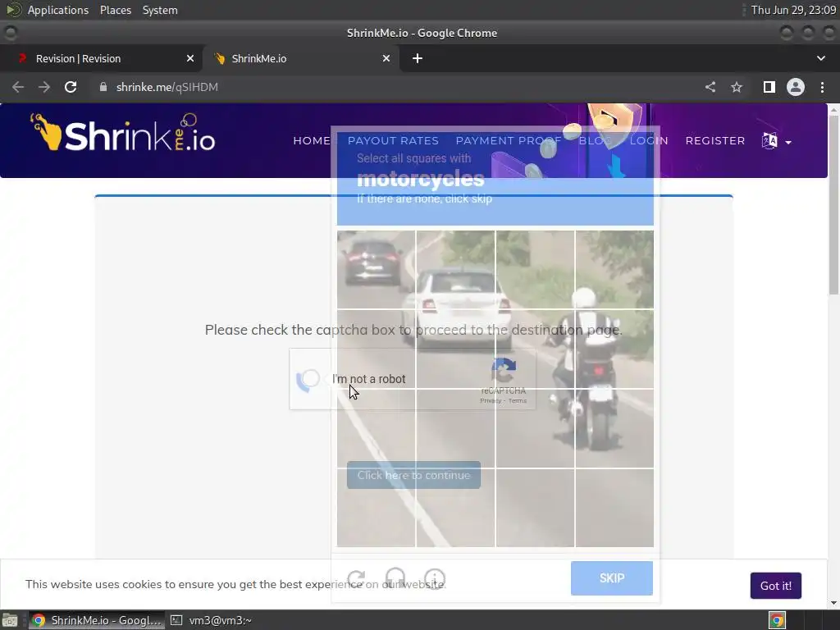This screenshot has width=840, height=630.
Task: Select captcha tile with rider's helmet
Action: (x=614, y=269)
